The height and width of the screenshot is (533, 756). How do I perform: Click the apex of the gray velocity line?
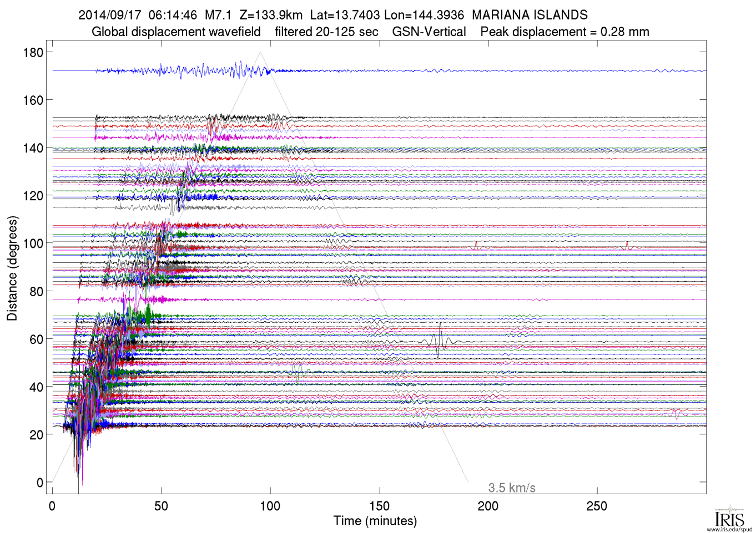260,53
